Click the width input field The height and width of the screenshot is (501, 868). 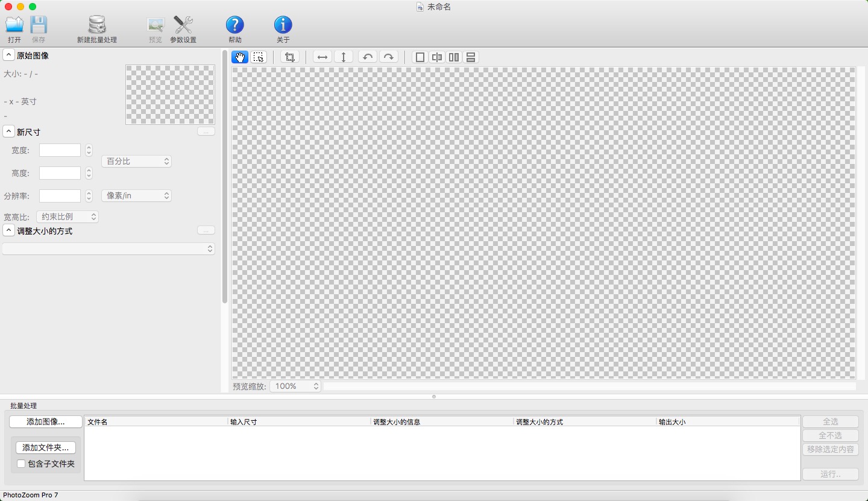pyautogui.click(x=60, y=150)
